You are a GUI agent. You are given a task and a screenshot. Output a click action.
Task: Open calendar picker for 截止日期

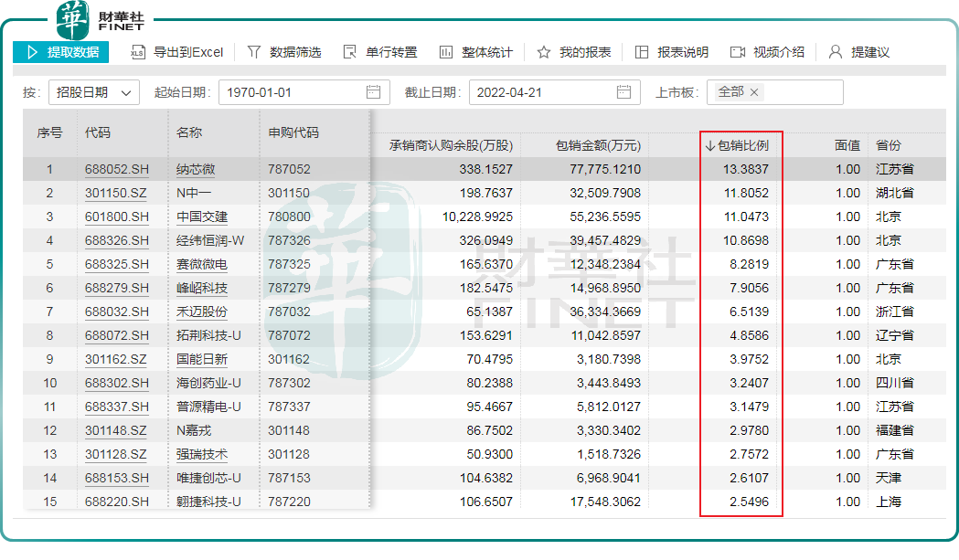tap(623, 92)
